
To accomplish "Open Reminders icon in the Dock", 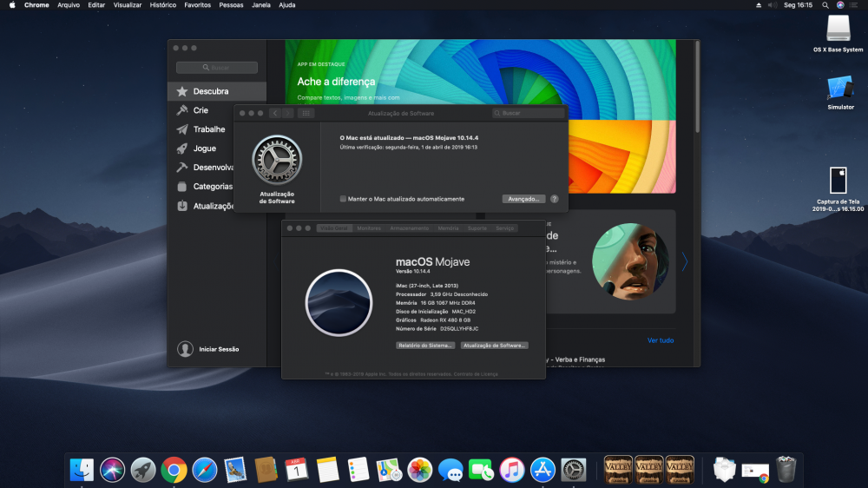I will 358,470.
